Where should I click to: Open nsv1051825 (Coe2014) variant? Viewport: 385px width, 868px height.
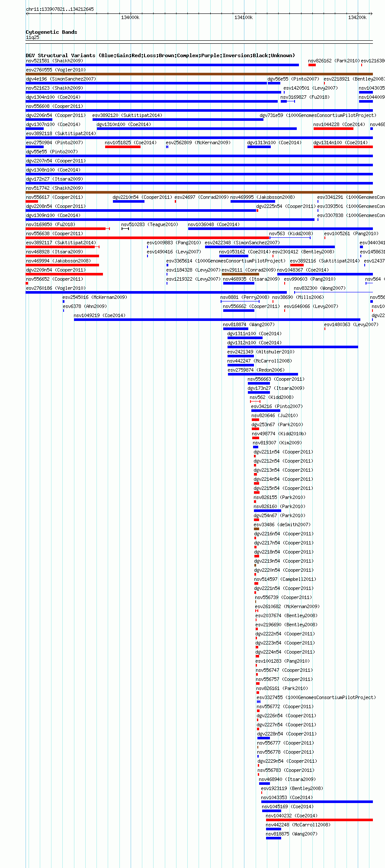(x=131, y=143)
